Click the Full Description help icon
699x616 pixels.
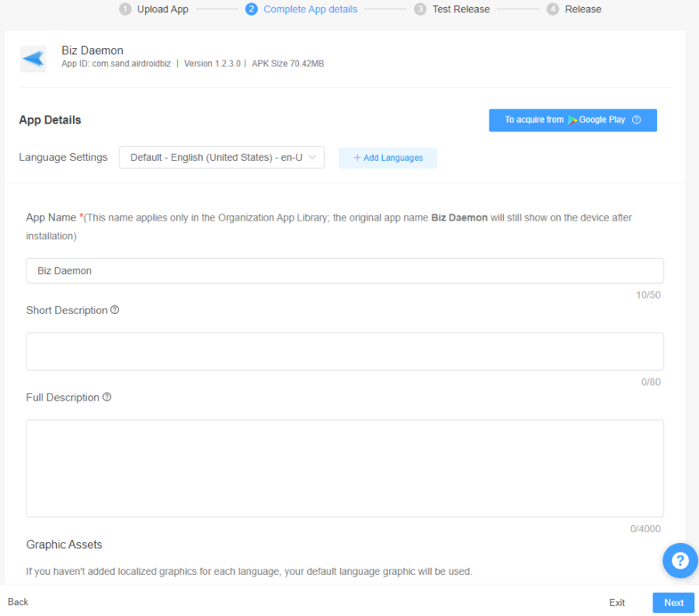point(107,397)
